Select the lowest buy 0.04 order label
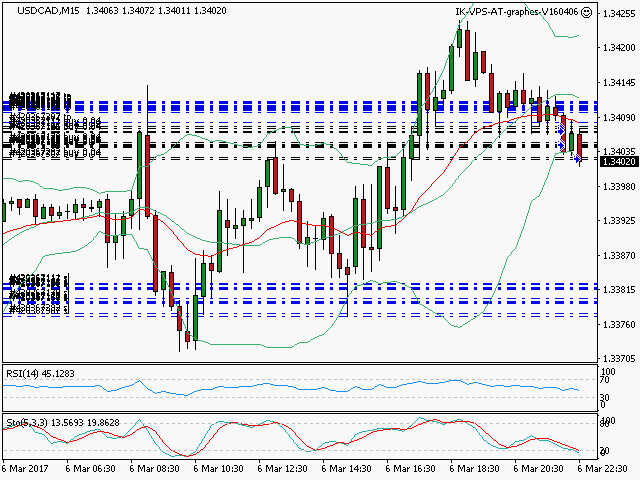The height and width of the screenshot is (480, 640). click(55, 153)
